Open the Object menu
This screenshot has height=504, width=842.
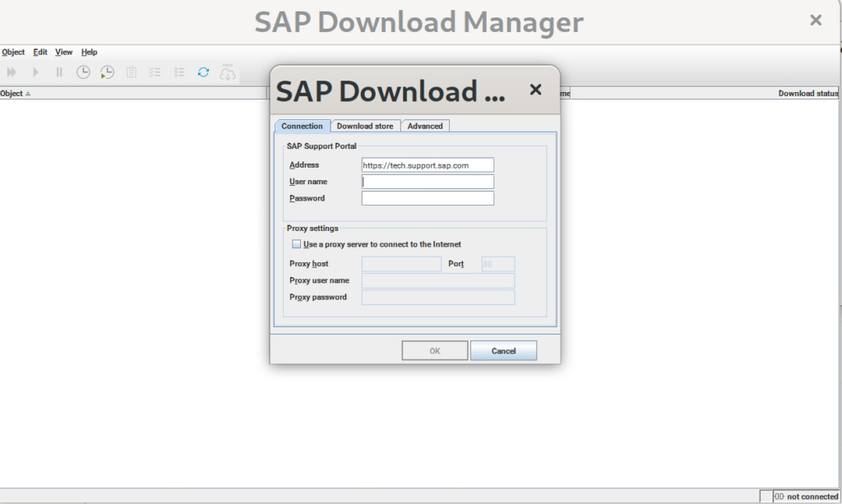(x=13, y=52)
